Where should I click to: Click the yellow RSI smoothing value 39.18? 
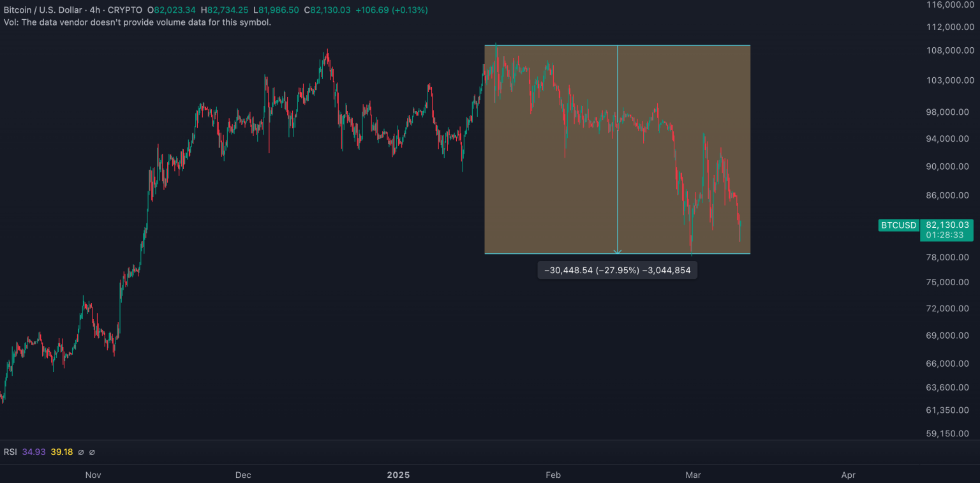point(61,452)
